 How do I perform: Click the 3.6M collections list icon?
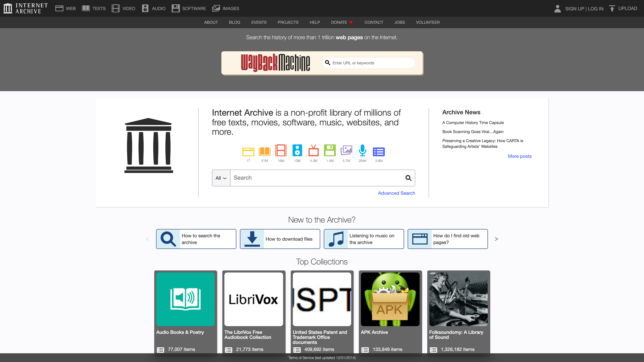[379, 152]
